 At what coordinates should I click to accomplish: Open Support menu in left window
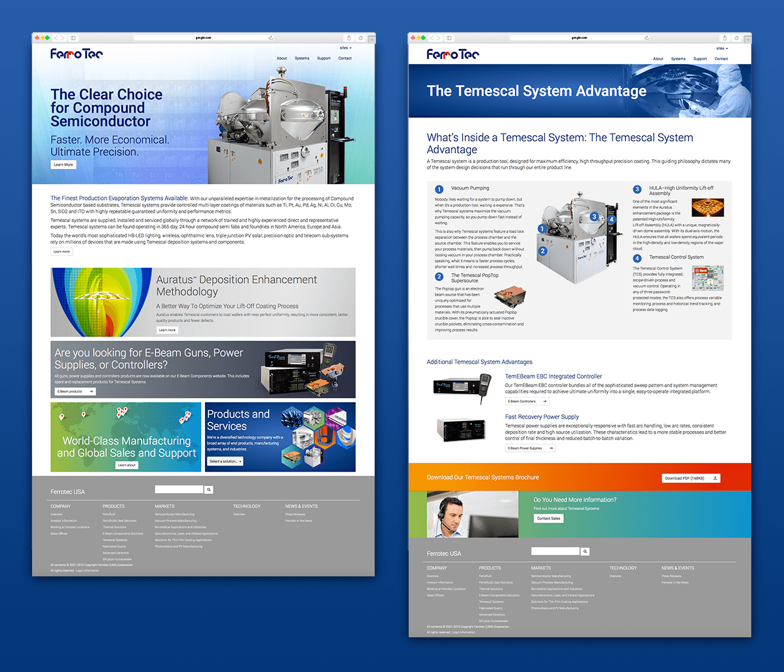(x=324, y=58)
